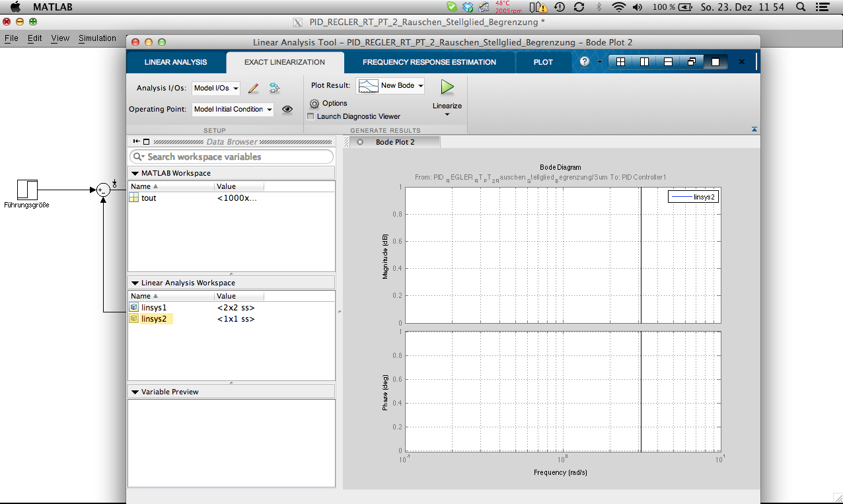Run linearization with the green Linearize arrow
The height and width of the screenshot is (504, 843).
[447, 87]
